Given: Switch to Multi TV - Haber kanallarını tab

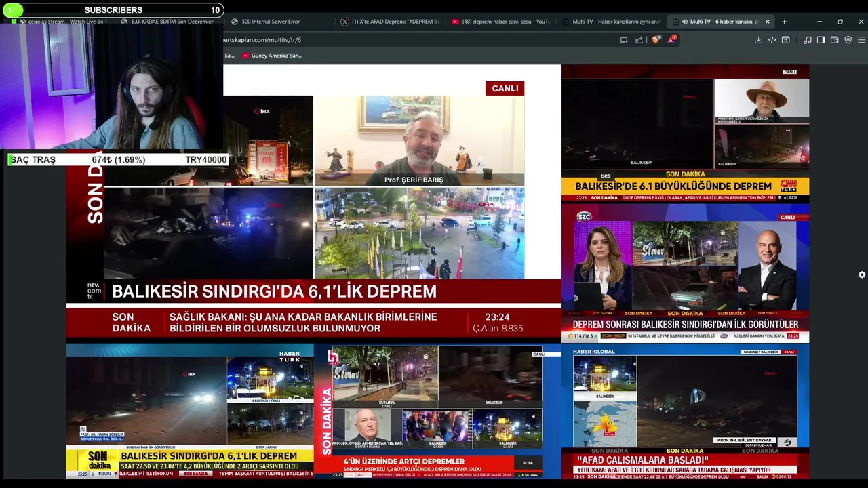Looking at the screenshot, I should (610, 22).
